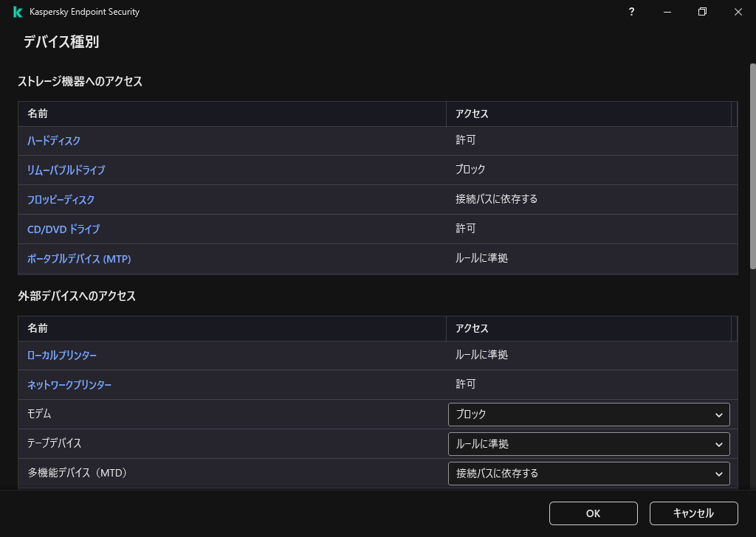Select the ストレージ機器へのアクセス section heading
756x537 pixels.
(81, 81)
